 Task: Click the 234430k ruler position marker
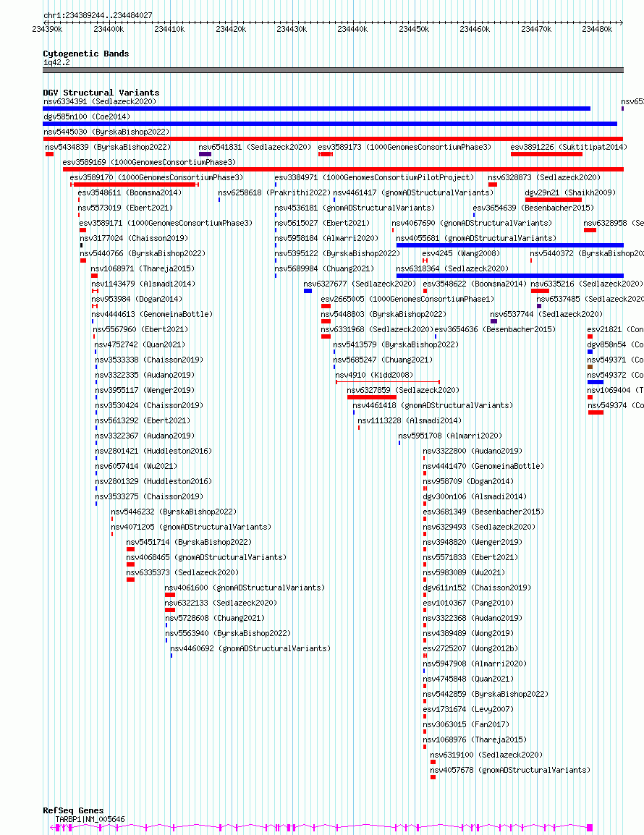[292, 29]
